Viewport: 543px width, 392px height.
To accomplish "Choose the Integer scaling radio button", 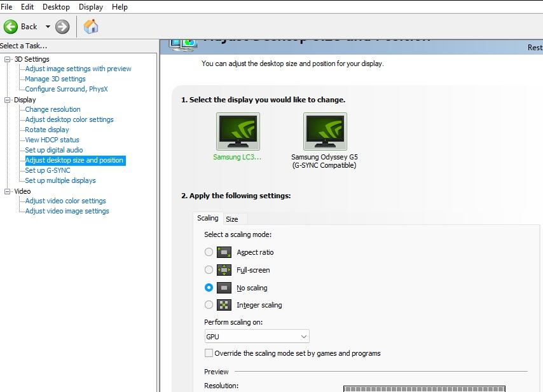I will click(x=209, y=305).
